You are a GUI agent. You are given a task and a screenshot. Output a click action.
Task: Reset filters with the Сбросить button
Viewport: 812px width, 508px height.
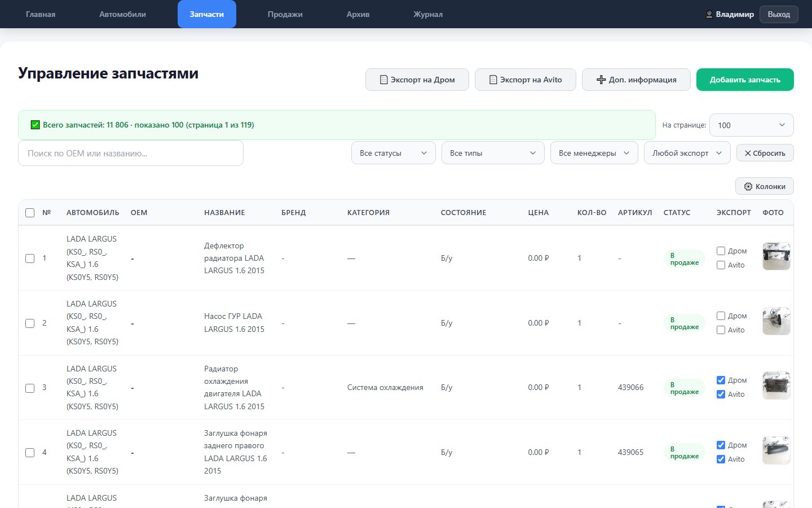pos(765,153)
